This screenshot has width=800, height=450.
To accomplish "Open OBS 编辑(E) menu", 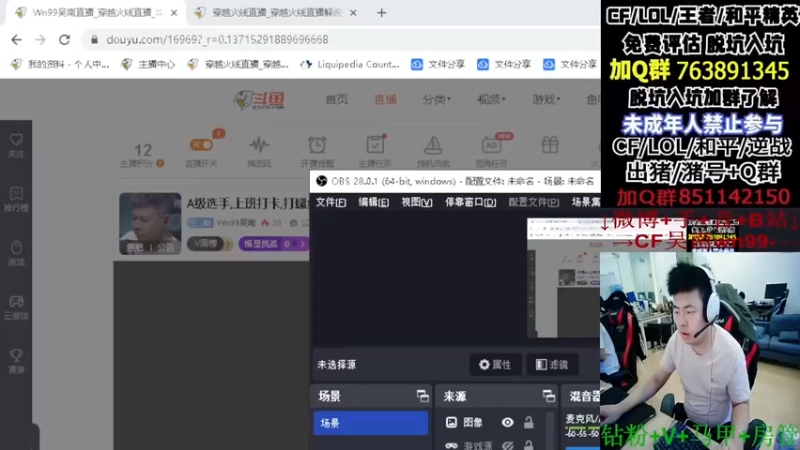I will (x=373, y=202).
